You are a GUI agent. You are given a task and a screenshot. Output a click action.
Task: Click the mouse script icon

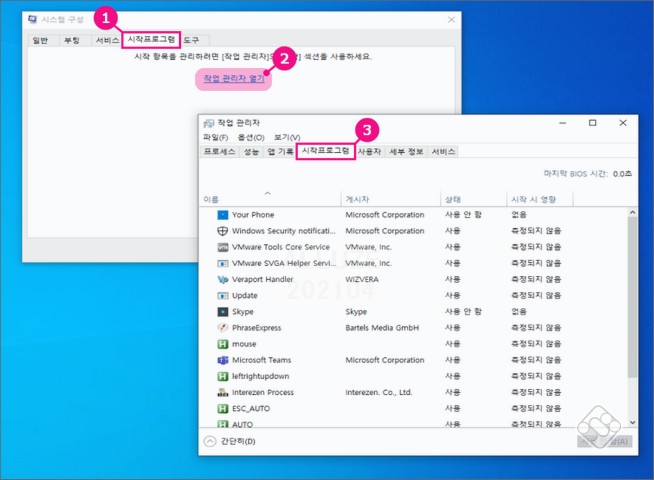pyautogui.click(x=223, y=344)
